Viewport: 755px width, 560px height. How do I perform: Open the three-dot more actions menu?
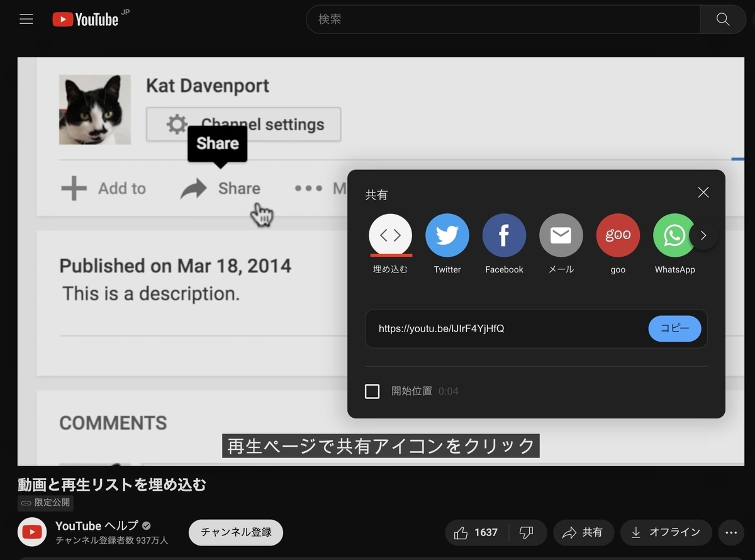coord(731,533)
